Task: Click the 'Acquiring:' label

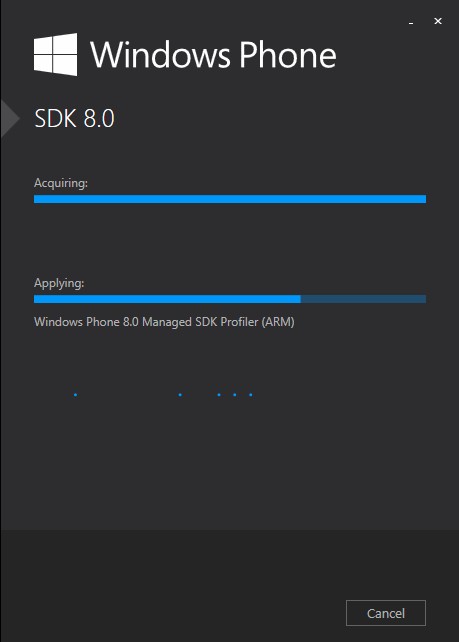Action: click(61, 183)
